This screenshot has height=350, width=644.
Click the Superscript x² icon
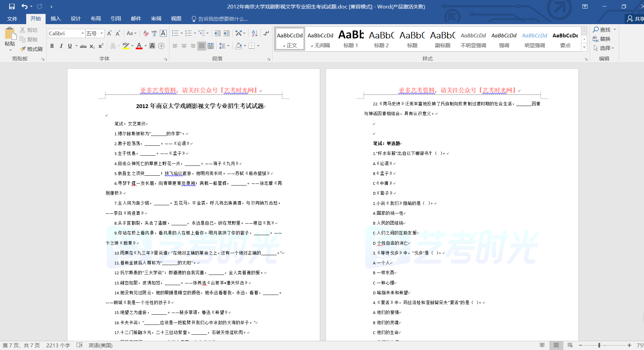tap(101, 46)
